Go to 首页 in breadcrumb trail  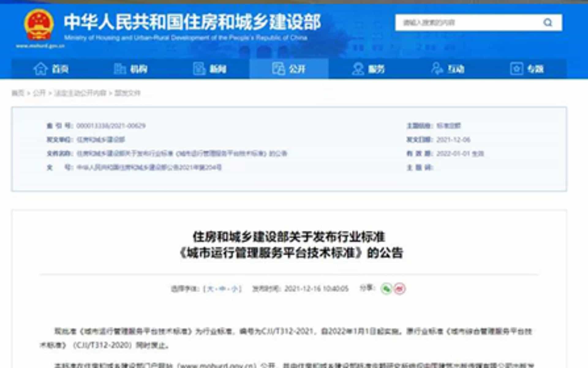pos(17,93)
